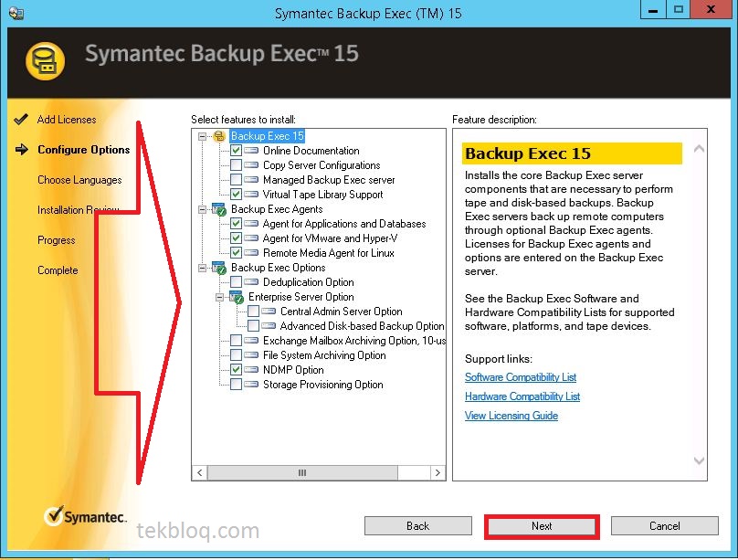The image size is (738, 560).
Task: Click the drive icon beside Advanced Disk-based Backup Option
Action: click(x=269, y=326)
